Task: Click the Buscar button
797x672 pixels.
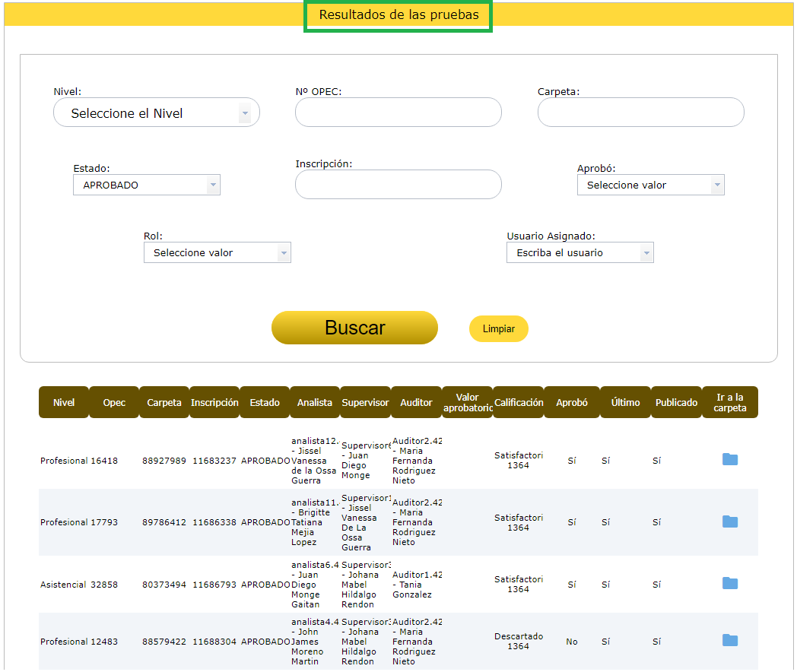Action: point(354,328)
